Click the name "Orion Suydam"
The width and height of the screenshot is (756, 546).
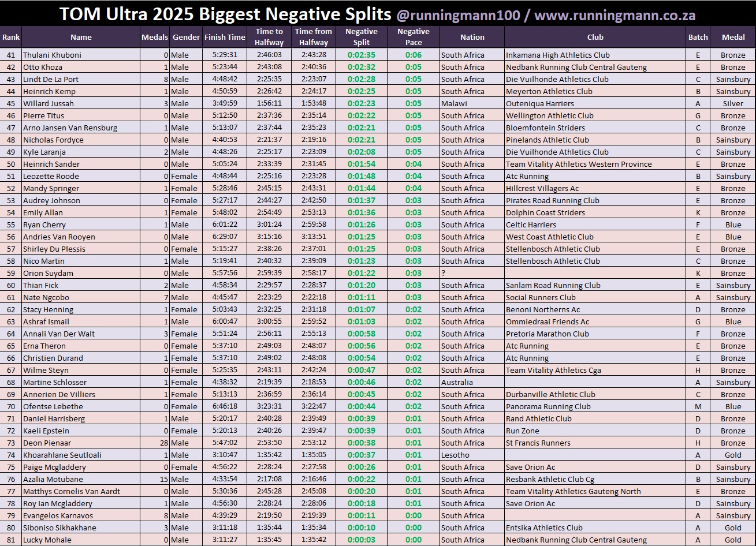point(48,273)
